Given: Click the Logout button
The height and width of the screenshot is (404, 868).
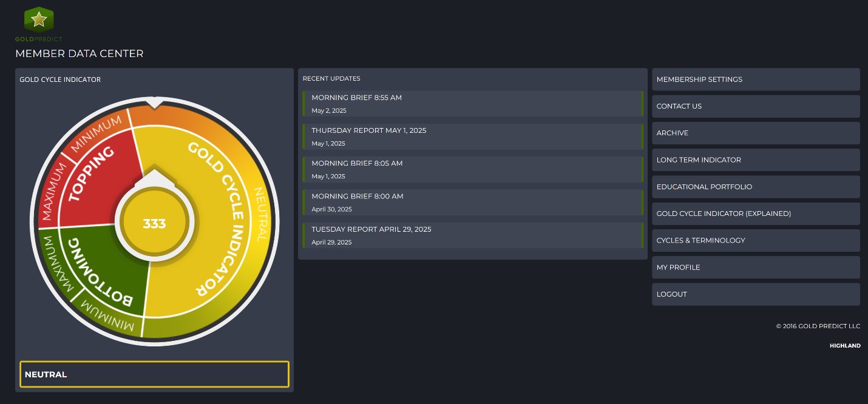Looking at the screenshot, I should 756,294.
